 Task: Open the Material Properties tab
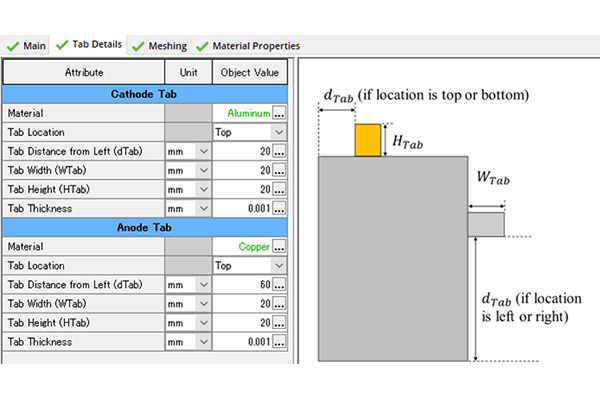[248, 46]
